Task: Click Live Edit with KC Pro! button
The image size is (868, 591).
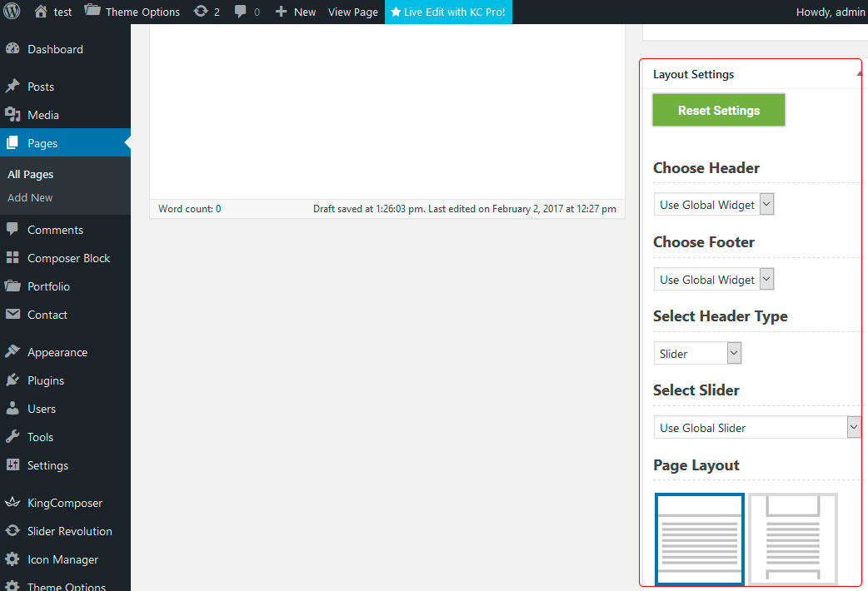Action: pyautogui.click(x=448, y=12)
